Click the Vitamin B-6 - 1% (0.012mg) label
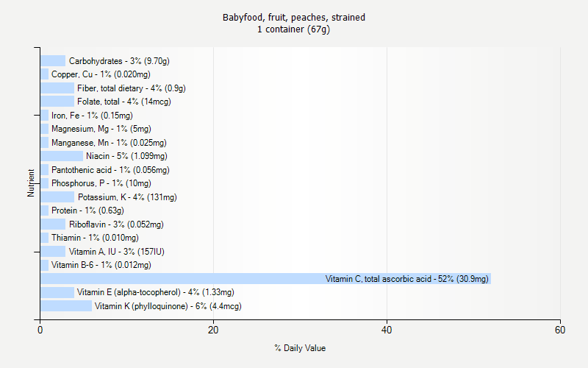This screenshot has height=368, width=588. 101,265
